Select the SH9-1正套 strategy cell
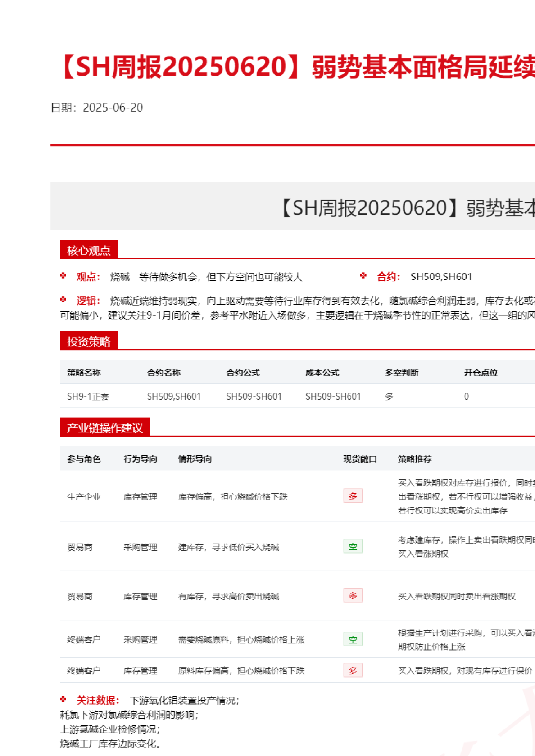Screen dimensions: 535x756 88,396
